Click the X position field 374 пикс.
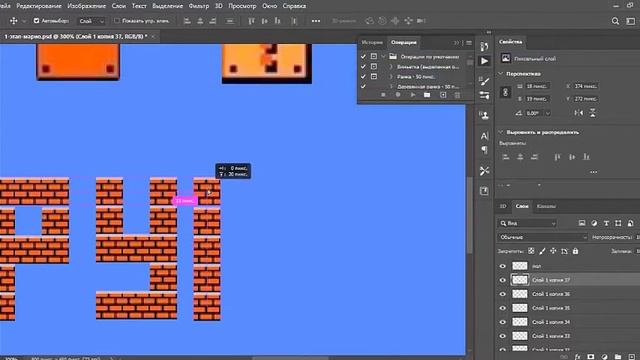The image size is (640, 360). click(586, 86)
